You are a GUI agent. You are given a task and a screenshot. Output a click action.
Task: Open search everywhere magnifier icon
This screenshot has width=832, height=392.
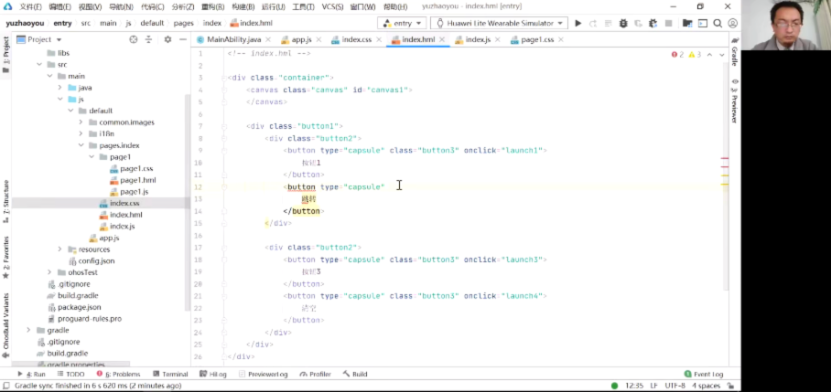click(x=717, y=23)
